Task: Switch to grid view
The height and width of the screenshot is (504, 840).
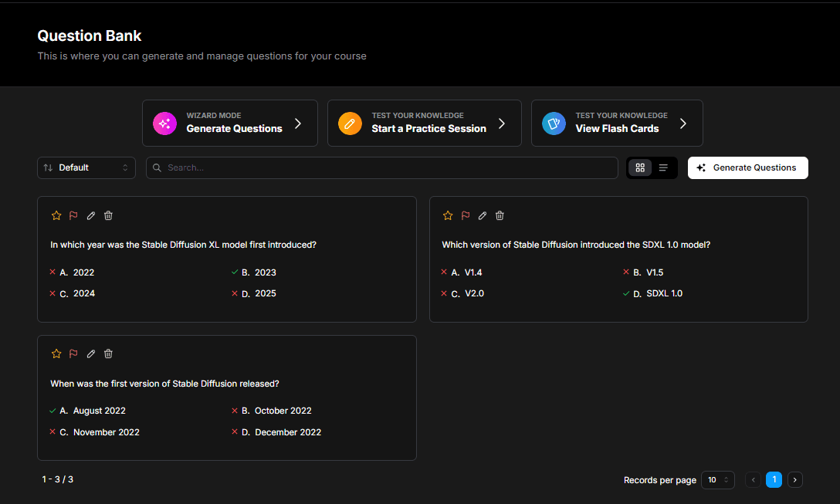Action: click(x=640, y=167)
